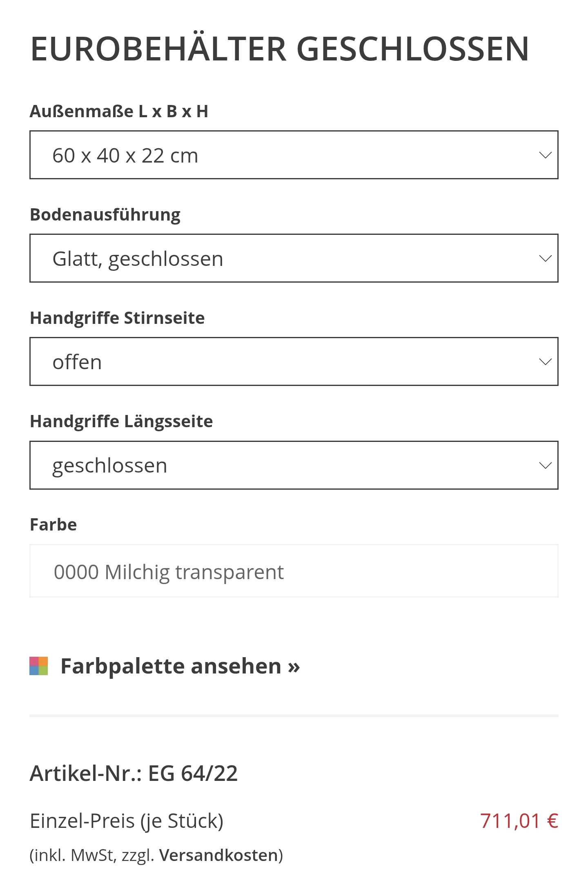Click the chevron arrow of Handgriffe Stirnseite dropdown
This screenshot has height=883, width=588.
[545, 362]
